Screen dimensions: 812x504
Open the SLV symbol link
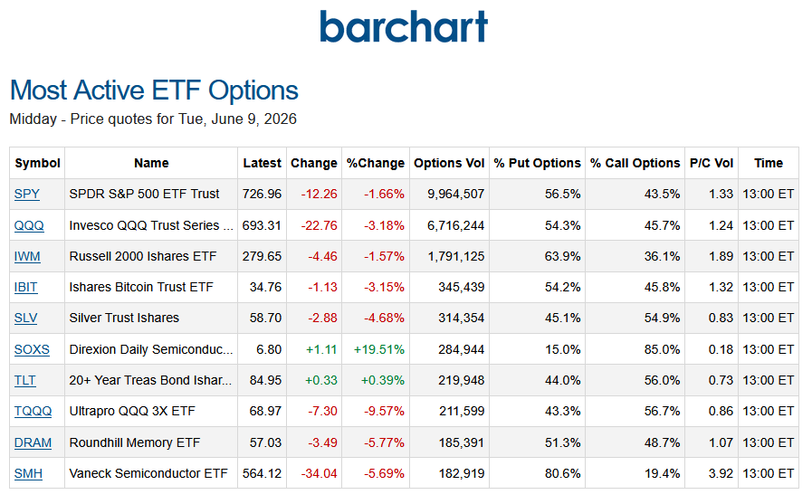[26, 318]
